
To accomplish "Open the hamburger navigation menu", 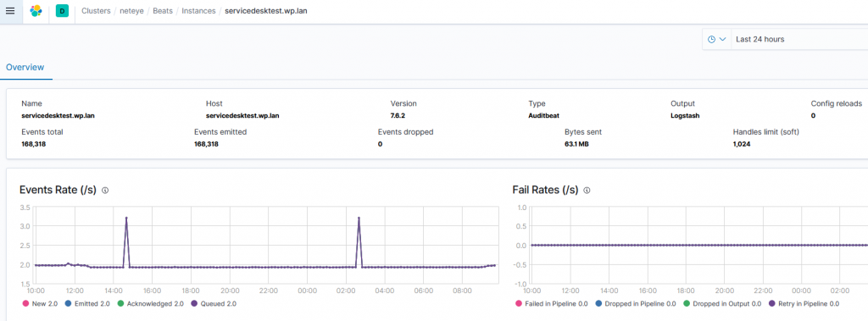I will pos(10,11).
